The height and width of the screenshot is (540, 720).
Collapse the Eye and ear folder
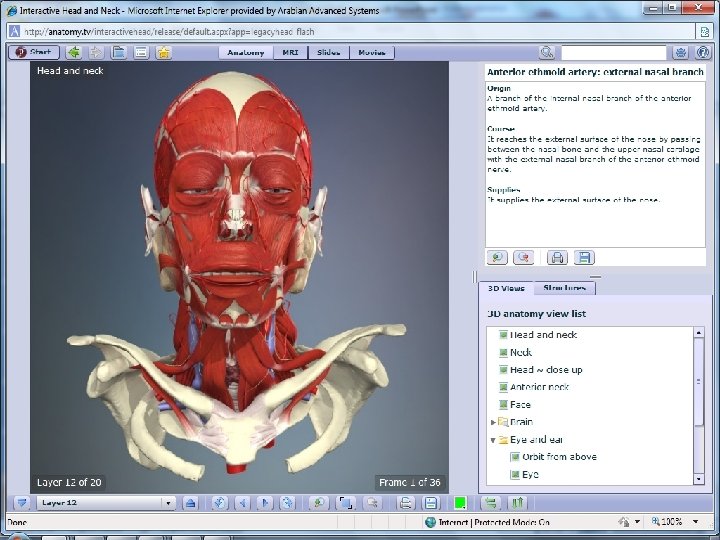click(493, 440)
